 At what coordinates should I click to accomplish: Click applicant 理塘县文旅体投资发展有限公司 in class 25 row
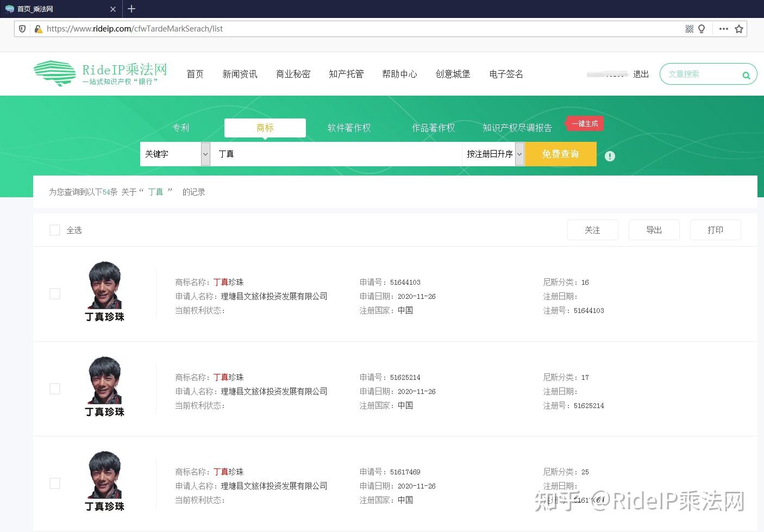[x=274, y=486]
